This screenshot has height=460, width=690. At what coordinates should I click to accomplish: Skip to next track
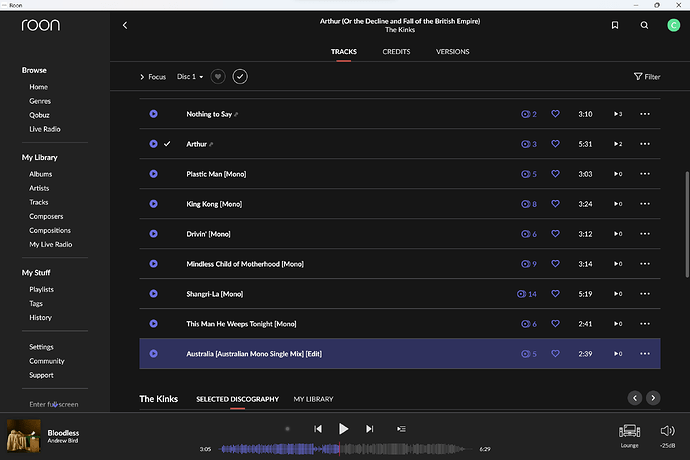[370, 429]
